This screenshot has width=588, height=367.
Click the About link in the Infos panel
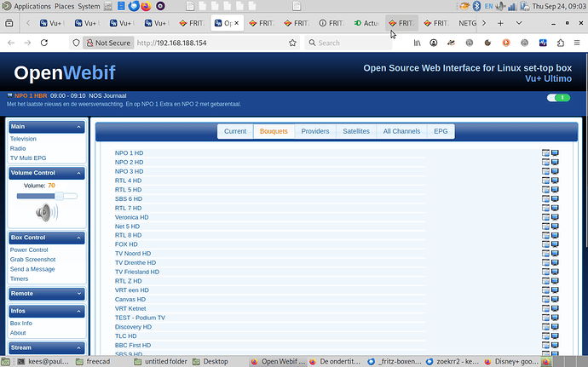pos(18,333)
